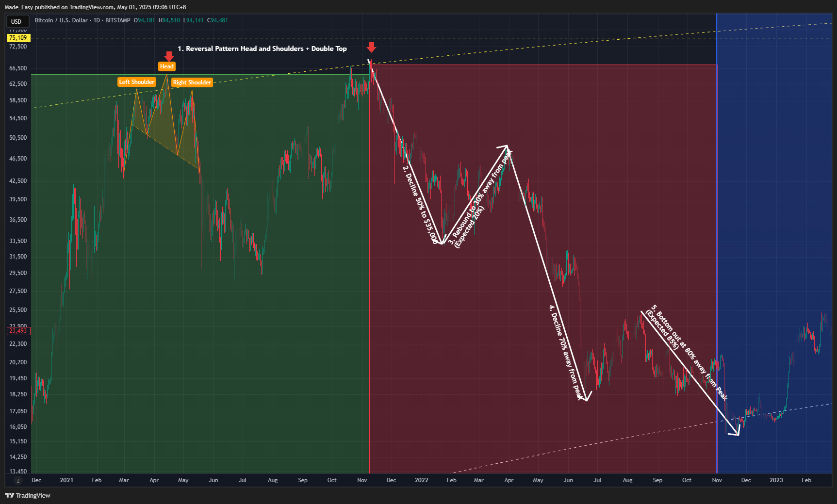Click the Decline 50% to $35,000 arrow annotation

click(420, 204)
